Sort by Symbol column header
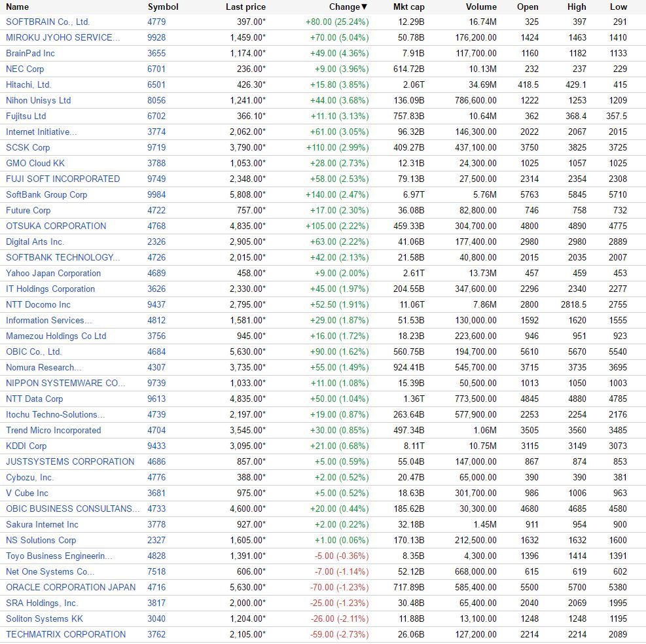 click(x=163, y=7)
